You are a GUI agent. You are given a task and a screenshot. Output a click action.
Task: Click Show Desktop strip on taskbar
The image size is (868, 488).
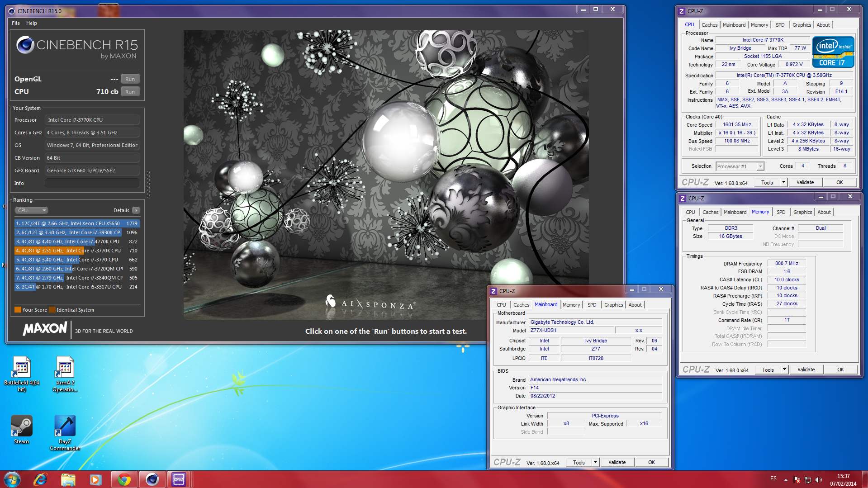point(865,479)
